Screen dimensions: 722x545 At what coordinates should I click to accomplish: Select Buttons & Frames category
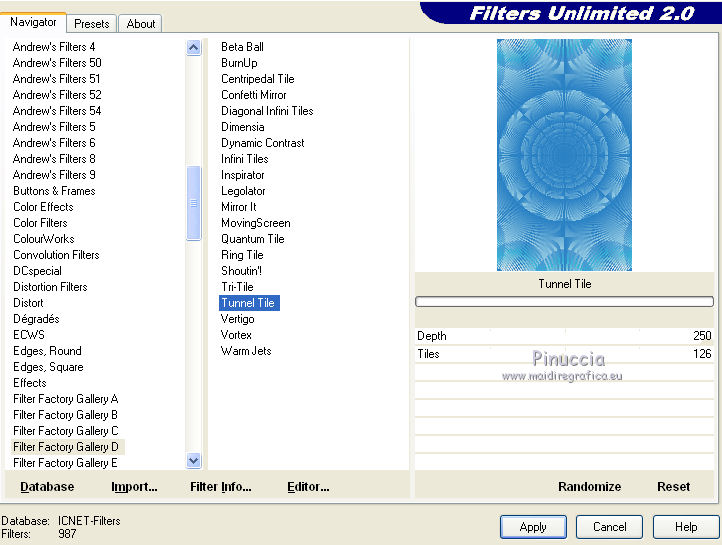[54, 191]
